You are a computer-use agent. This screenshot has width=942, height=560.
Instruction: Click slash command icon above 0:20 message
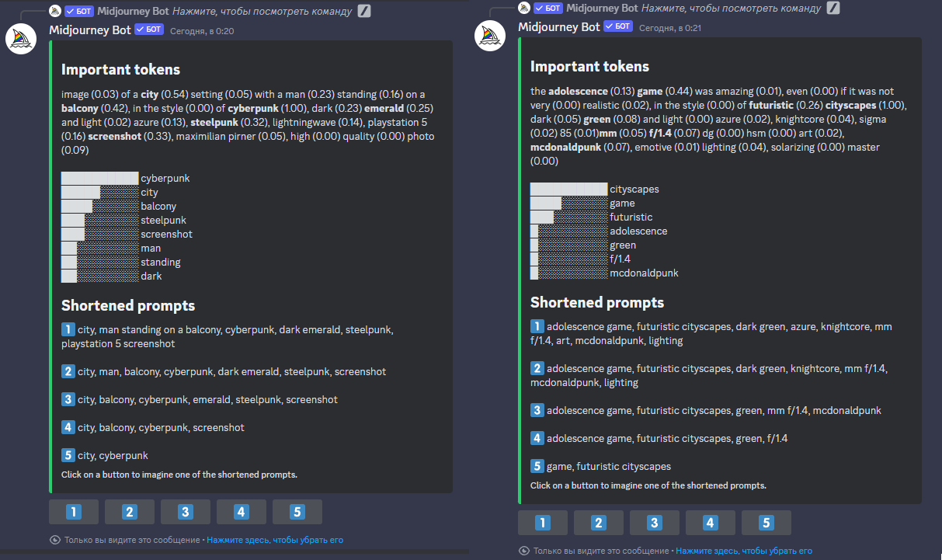pyautogui.click(x=364, y=11)
